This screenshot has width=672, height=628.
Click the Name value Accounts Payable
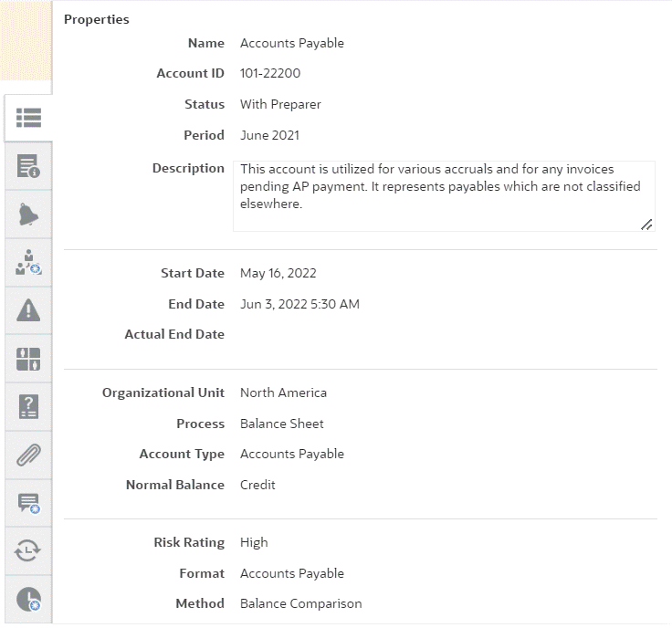(x=292, y=43)
